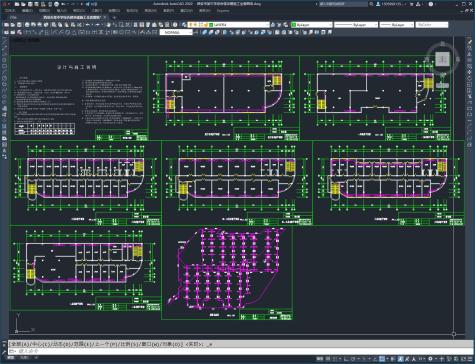Toggle the lock icon in layer control
Viewport: 475px width, 364px height.
point(206,25)
